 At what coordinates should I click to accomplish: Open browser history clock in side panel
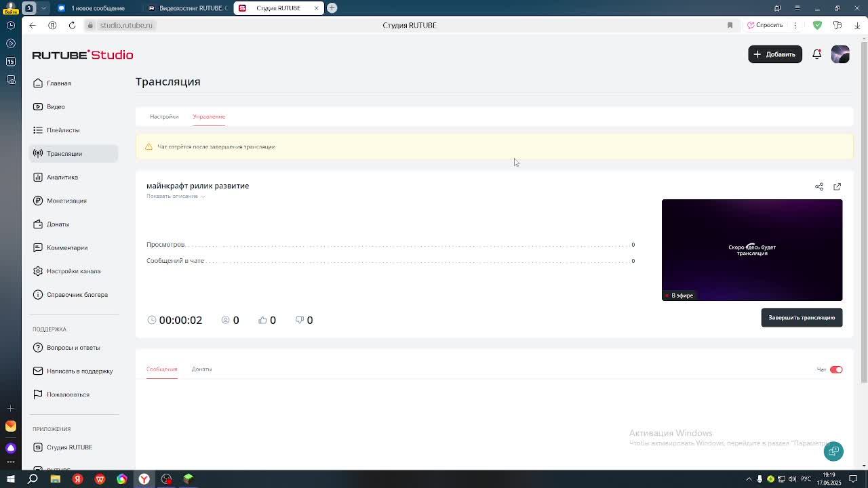(11, 25)
